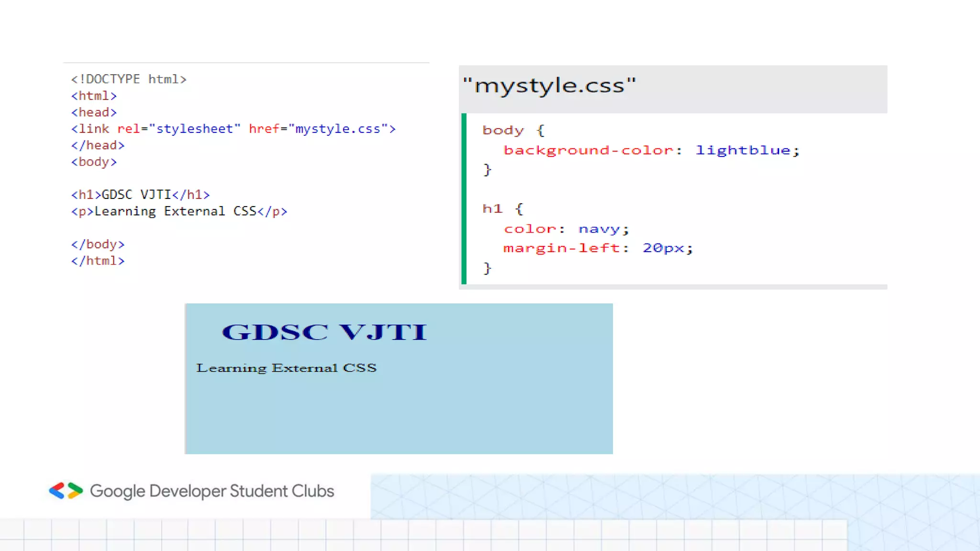Image resolution: width=980 pixels, height=551 pixels.
Task: Click the <p>Learning External CSS</p> code line
Action: pos(179,211)
